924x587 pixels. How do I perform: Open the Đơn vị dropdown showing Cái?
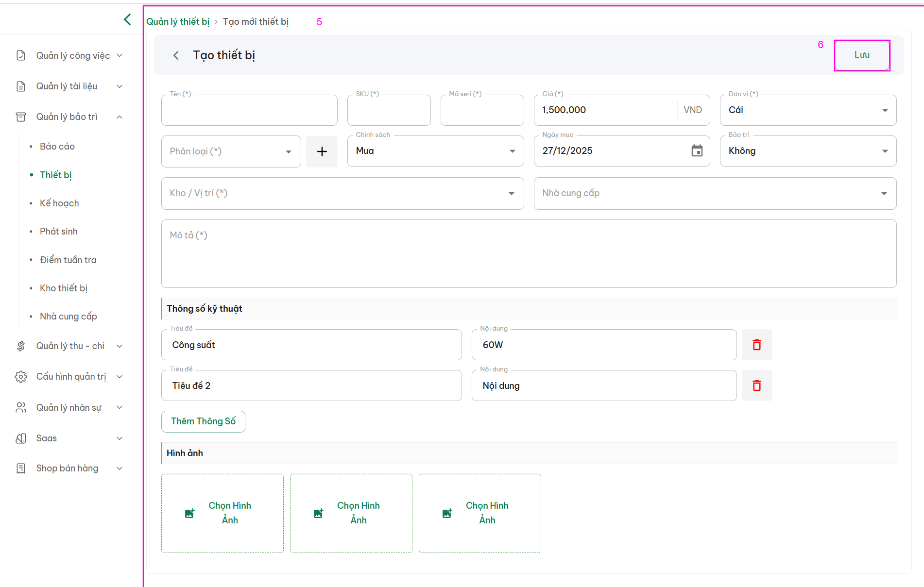807,110
